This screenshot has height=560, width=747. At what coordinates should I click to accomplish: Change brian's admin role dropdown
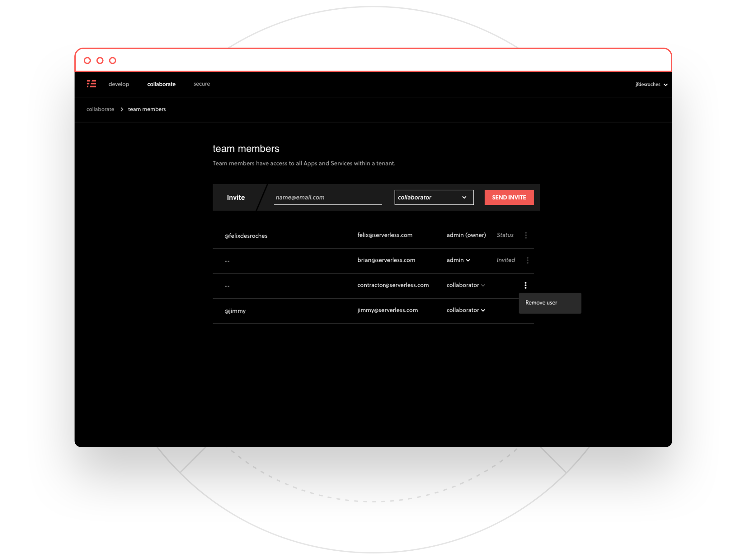point(458,260)
